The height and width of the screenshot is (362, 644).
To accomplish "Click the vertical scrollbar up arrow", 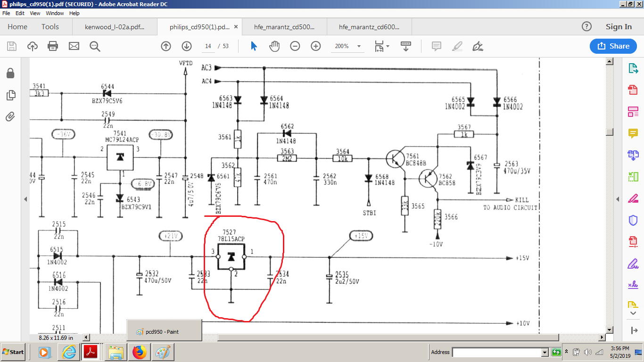I will point(610,61).
